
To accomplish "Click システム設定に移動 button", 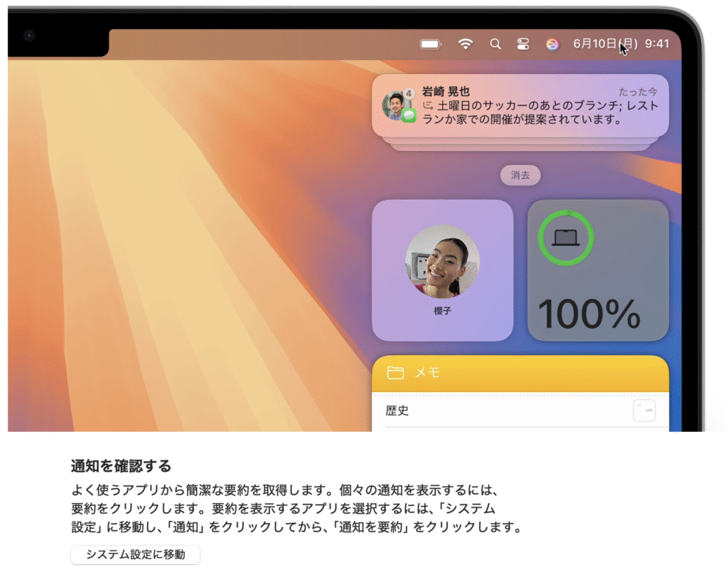I will [x=136, y=554].
